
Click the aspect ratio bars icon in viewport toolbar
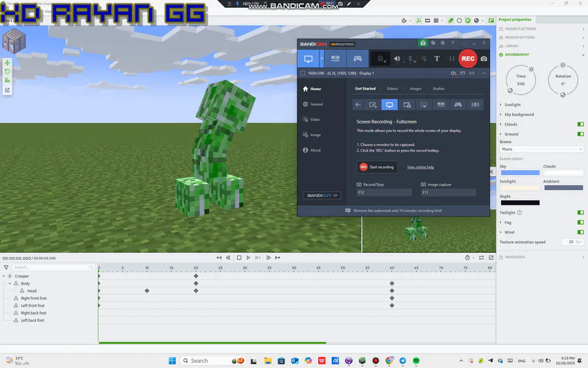pos(427,21)
